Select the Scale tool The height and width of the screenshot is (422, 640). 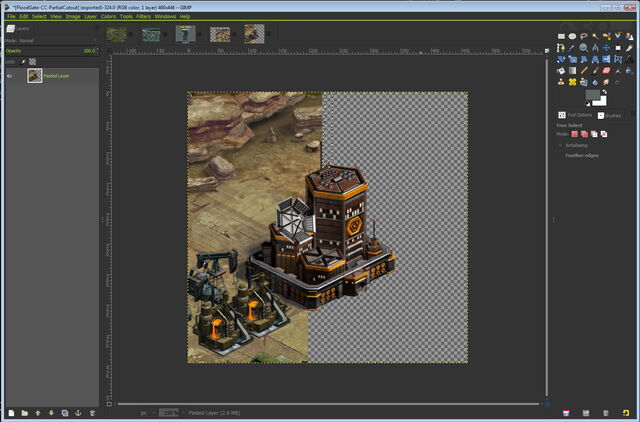point(572,59)
